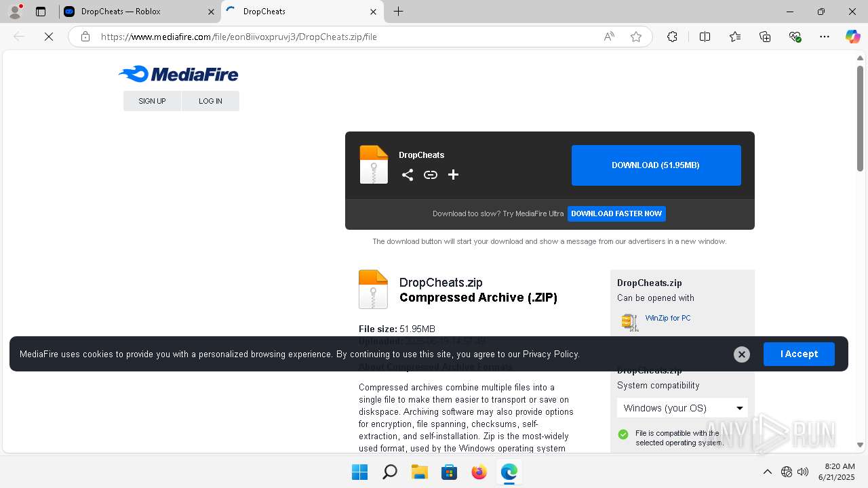Copy link using the chain icon
The height and width of the screenshot is (488, 868).
tap(431, 175)
